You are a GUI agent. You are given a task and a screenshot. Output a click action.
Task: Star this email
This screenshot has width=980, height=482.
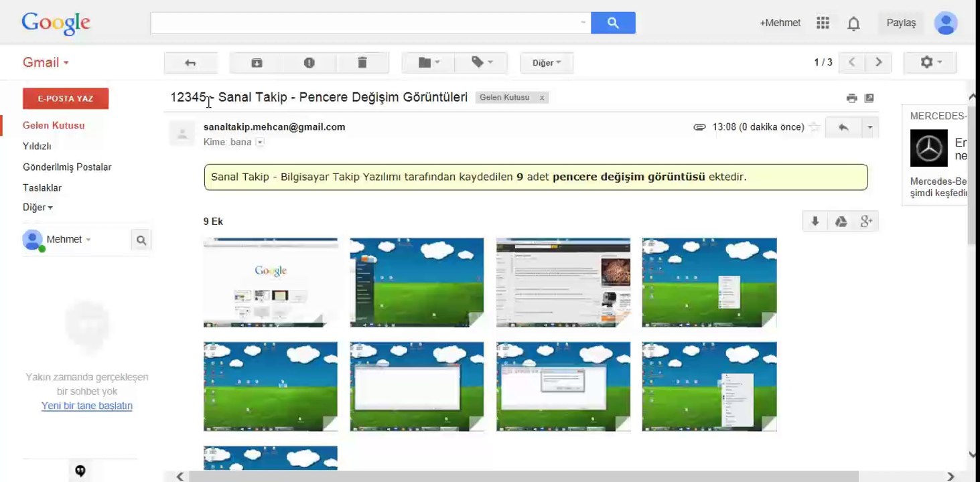pyautogui.click(x=815, y=127)
